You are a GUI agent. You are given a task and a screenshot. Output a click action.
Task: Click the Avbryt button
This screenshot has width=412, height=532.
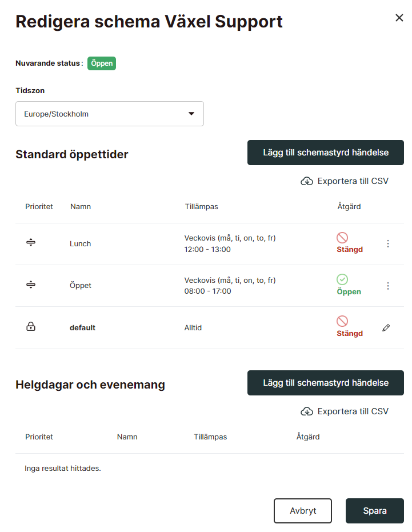303,511
